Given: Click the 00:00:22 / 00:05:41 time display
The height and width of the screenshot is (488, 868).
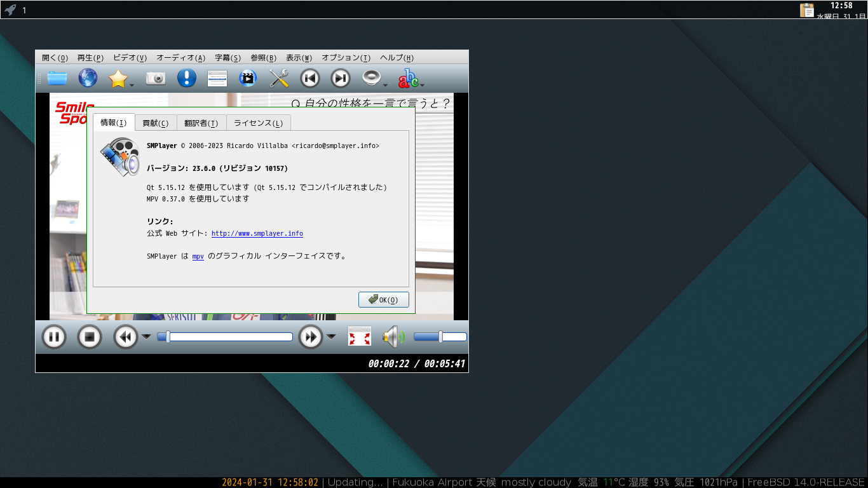Looking at the screenshot, I should (417, 364).
